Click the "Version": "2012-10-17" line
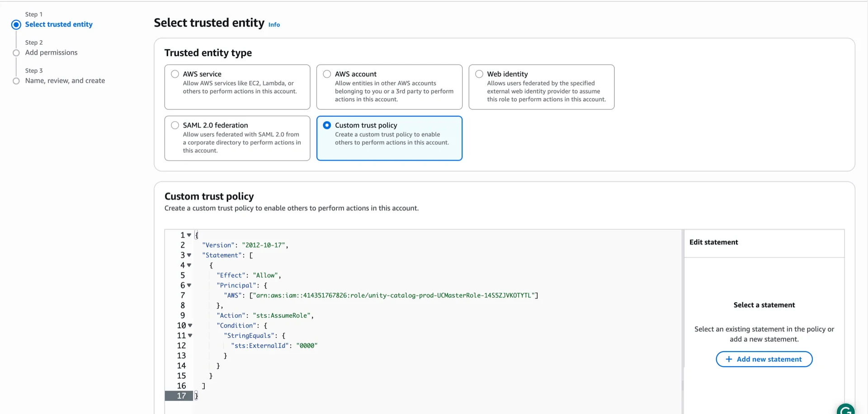 245,245
